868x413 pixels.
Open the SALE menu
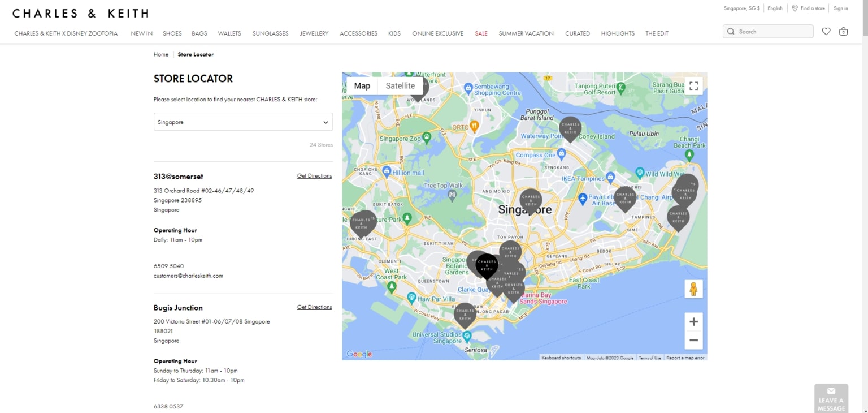tap(481, 33)
